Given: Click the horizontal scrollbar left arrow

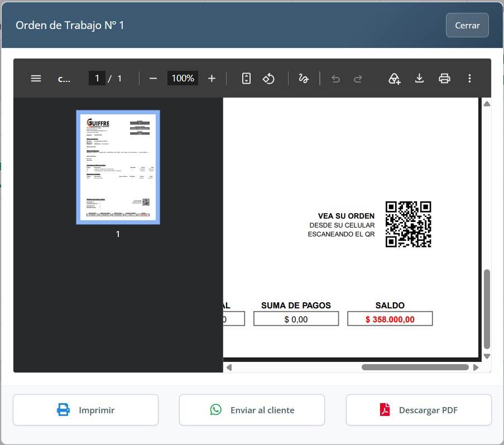Looking at the screenshot, I should [x=229, y=367].
